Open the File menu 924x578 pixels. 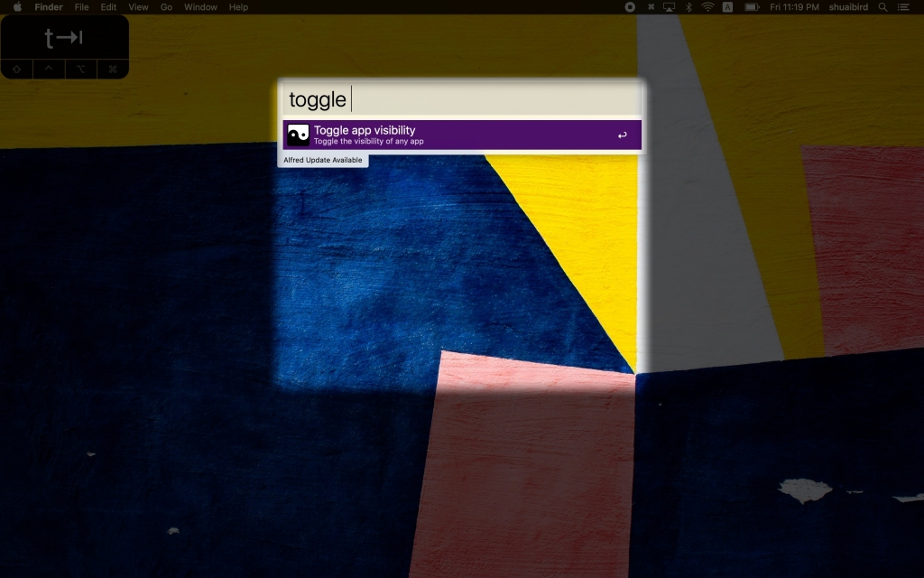tap(81, 7)
